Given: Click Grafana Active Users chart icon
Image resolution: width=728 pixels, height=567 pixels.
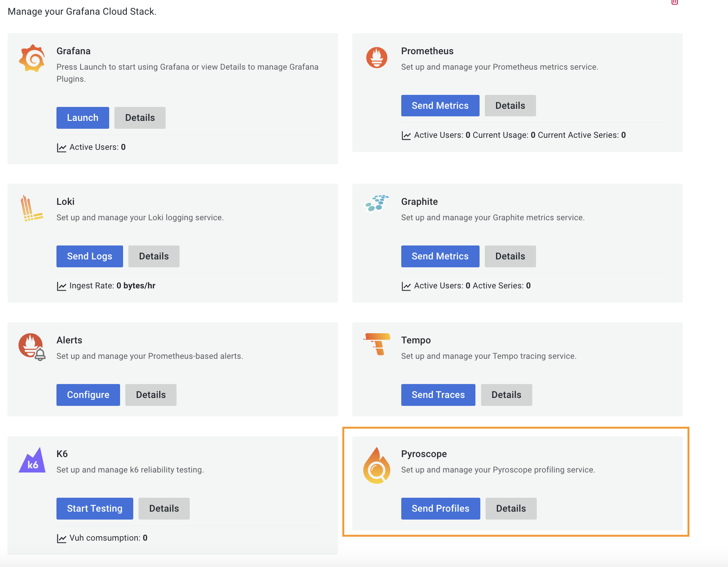Looking at the screenshot, I should click(x=61, y=148).
